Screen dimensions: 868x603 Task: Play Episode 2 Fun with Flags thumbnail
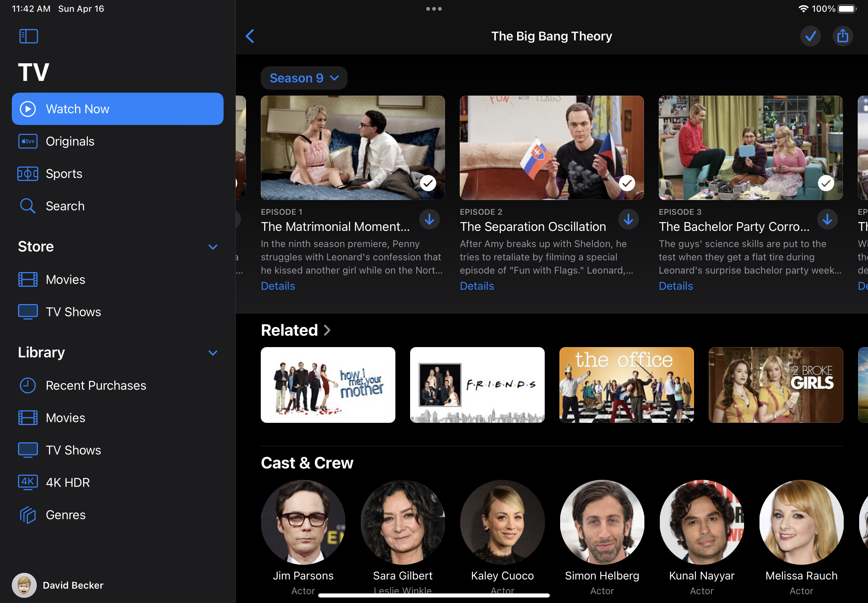pos(552,148)
